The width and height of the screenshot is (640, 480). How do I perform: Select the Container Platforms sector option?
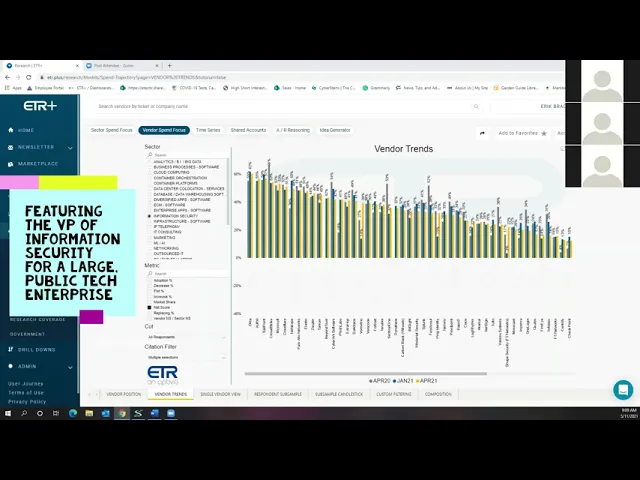click(x=176, y=183)
